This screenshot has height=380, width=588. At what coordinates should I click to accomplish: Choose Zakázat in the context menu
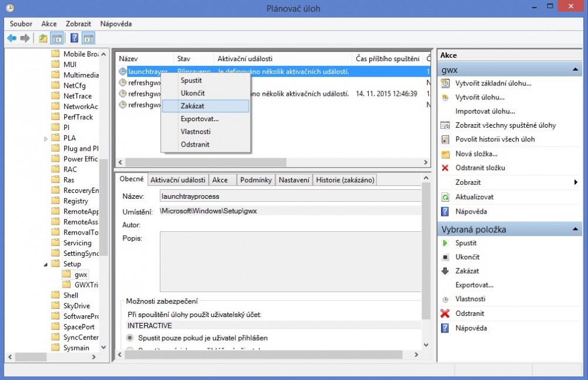[193, 106]
